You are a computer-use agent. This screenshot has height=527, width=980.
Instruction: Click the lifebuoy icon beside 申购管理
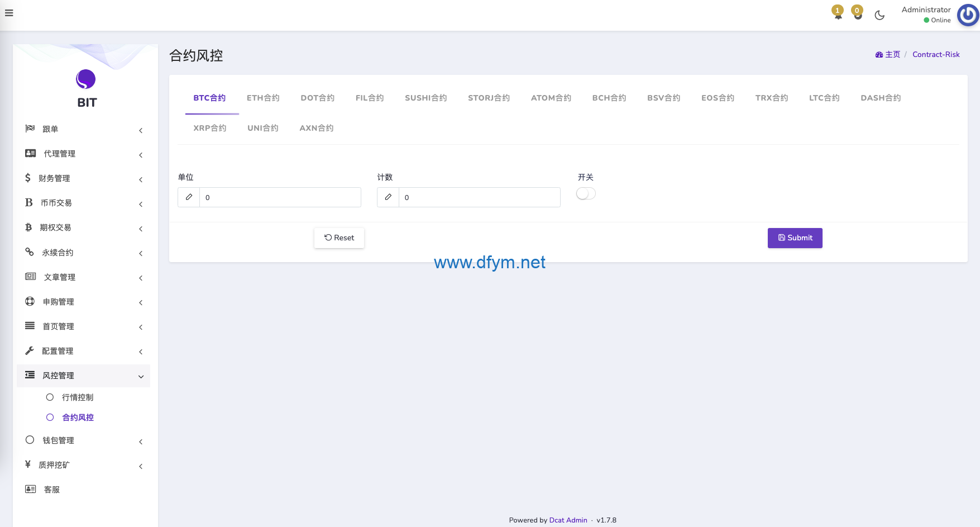(30, 301)
